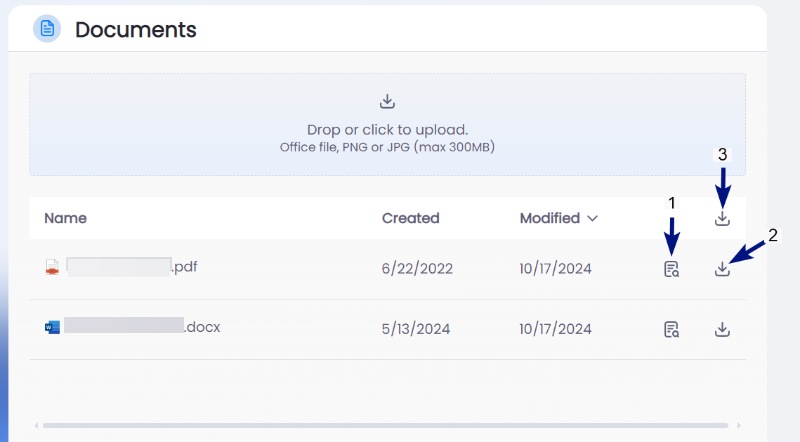Image resolution: width=800 pixels, height=442 pixels.
Task: Preview the .pdf document
Action: coord(671,269)
